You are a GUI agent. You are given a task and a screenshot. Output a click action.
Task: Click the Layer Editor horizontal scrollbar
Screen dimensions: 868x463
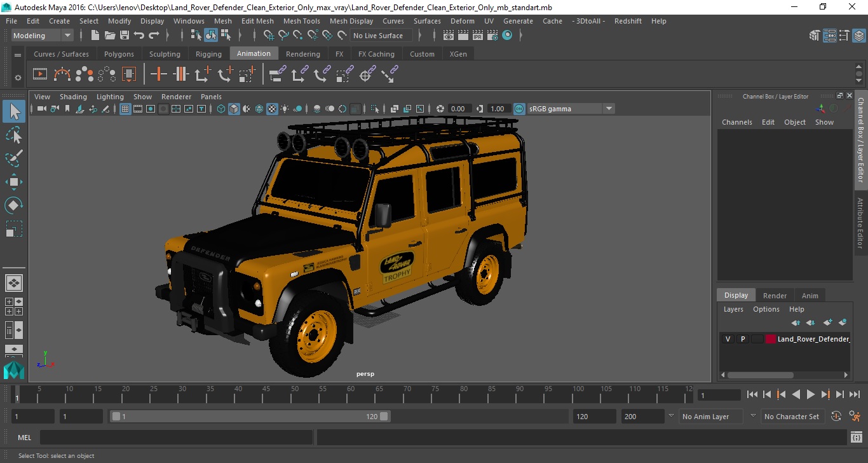click(760, 375)
